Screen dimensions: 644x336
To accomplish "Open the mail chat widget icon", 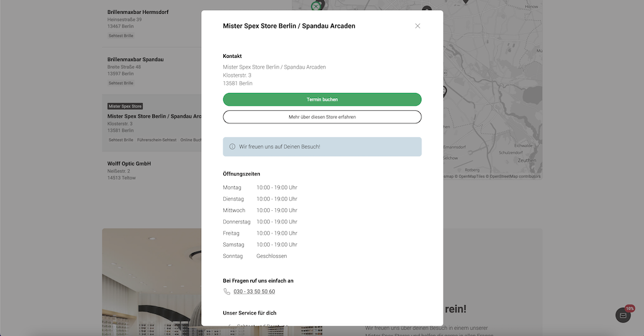I will [x=623, y=315].
